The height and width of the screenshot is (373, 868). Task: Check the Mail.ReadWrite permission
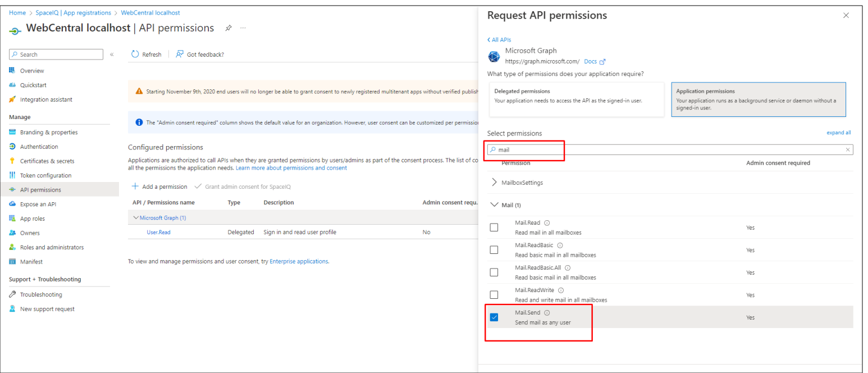tap(494, 294)
